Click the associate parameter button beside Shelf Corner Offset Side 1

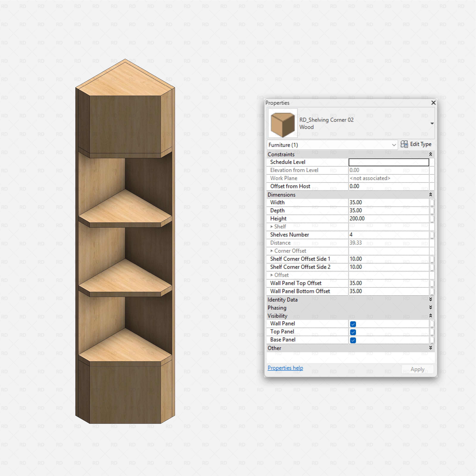432,259
